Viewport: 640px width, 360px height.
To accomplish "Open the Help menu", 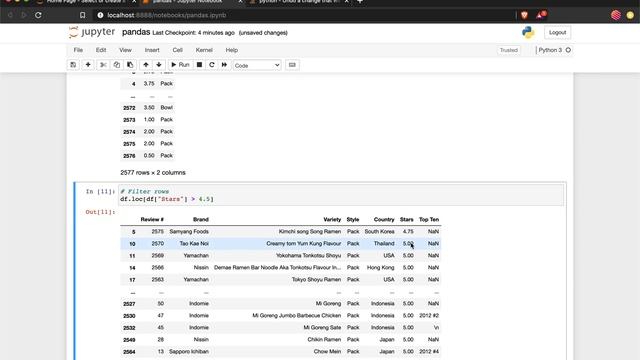I will pyautogui.click(x=231, y=50).
